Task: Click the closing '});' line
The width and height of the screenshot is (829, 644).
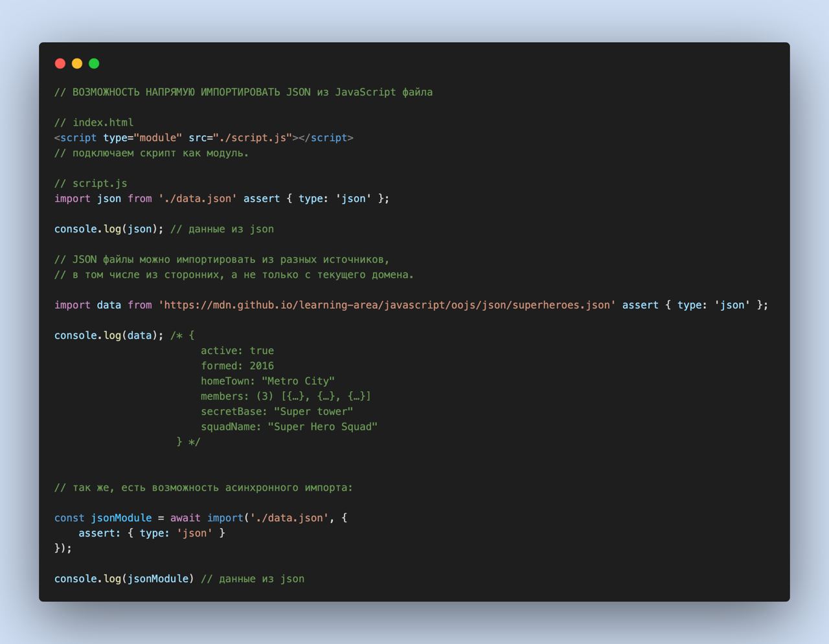Action: (63, 548)
